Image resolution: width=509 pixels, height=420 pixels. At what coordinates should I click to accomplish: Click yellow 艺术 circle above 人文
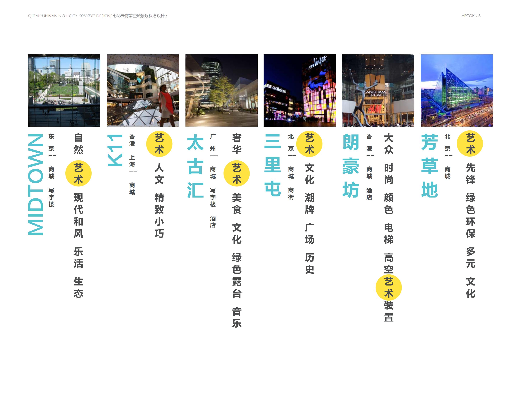point(159,144)
